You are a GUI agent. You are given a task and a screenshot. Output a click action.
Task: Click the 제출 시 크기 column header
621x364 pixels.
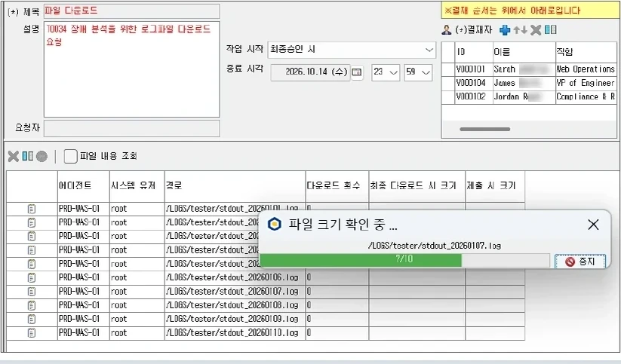495,186
